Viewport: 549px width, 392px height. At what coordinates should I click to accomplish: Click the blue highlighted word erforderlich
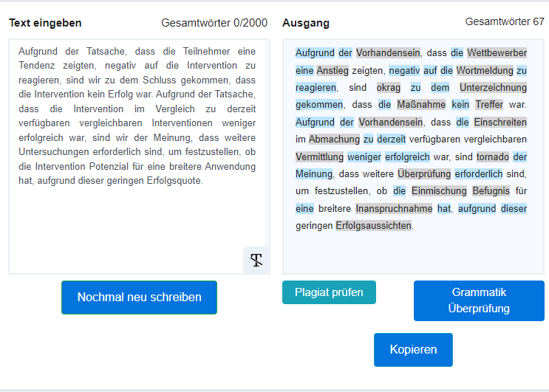click(479, 174)
